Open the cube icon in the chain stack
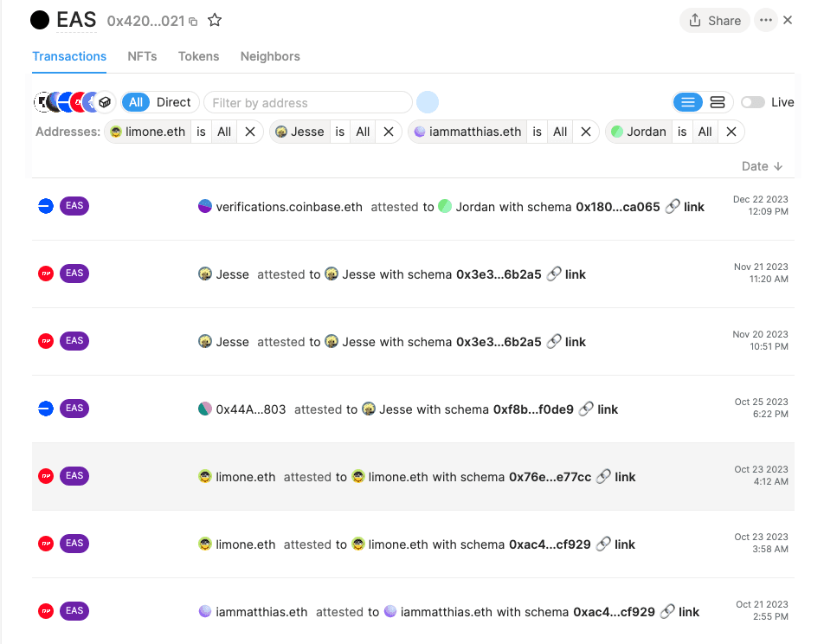Viewport: 824px width, 644px height. click(x=105, y=102)
